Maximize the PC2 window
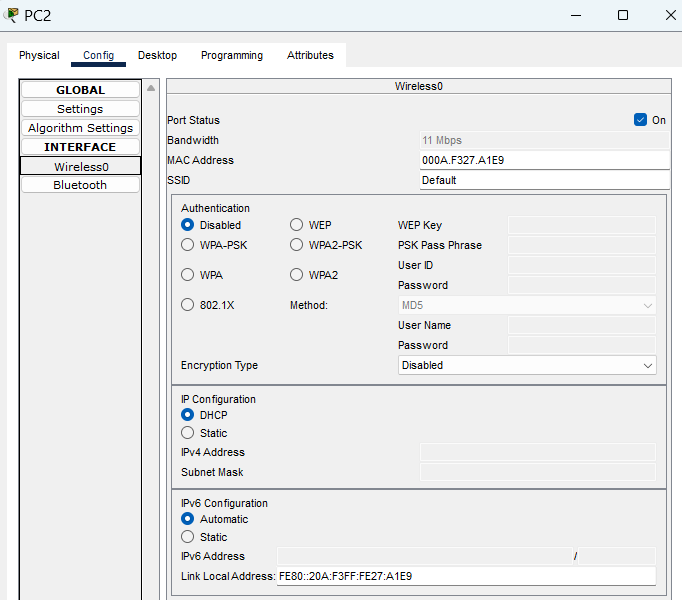This screenshot has height=600, width=682. (x=623, y=15)
